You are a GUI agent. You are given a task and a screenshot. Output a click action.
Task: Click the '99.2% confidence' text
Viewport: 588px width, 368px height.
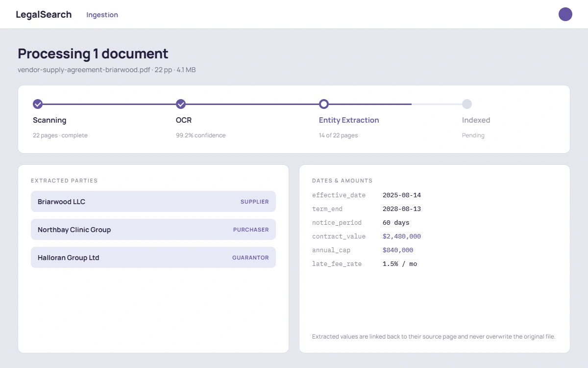(201, 135)
